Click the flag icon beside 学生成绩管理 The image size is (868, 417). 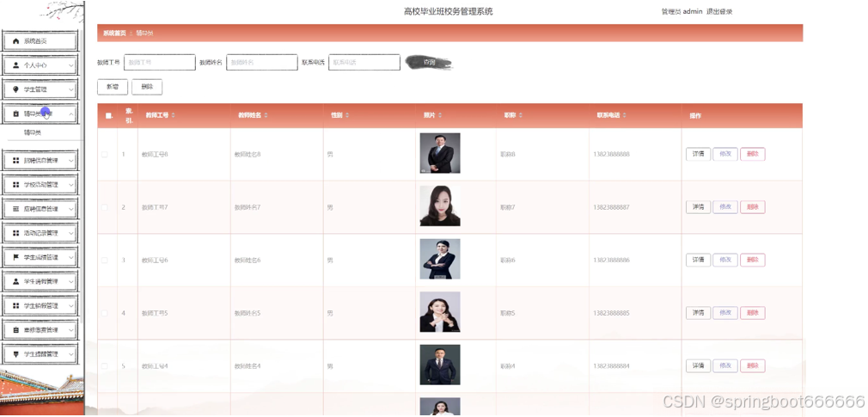pos(15,258)
